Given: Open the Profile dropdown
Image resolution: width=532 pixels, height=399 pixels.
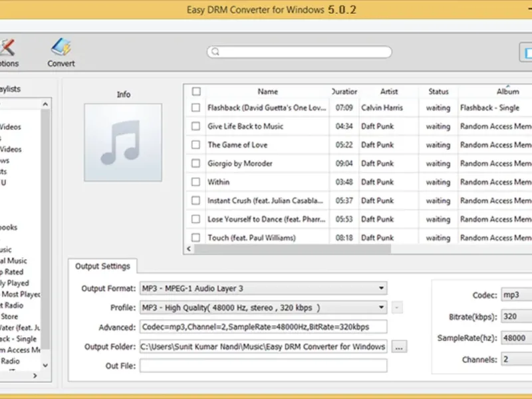Looking at the screenshot, I should pyautogui.click(x=263, y=308).
